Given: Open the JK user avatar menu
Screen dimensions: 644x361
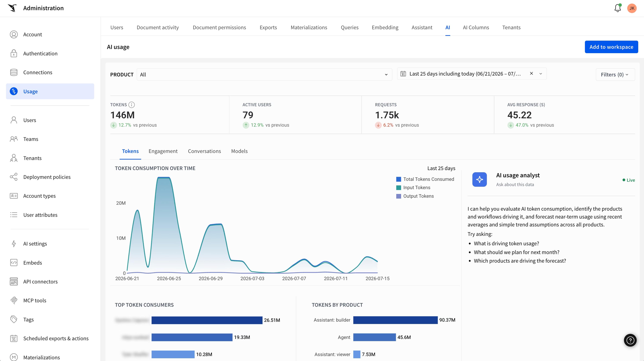Looking at the screenshot, I should [x=632, y=8].
